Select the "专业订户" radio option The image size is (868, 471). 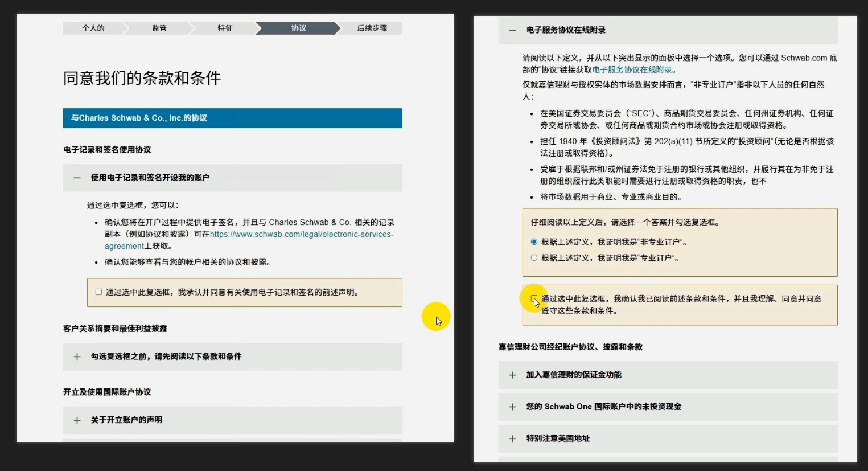534,258
